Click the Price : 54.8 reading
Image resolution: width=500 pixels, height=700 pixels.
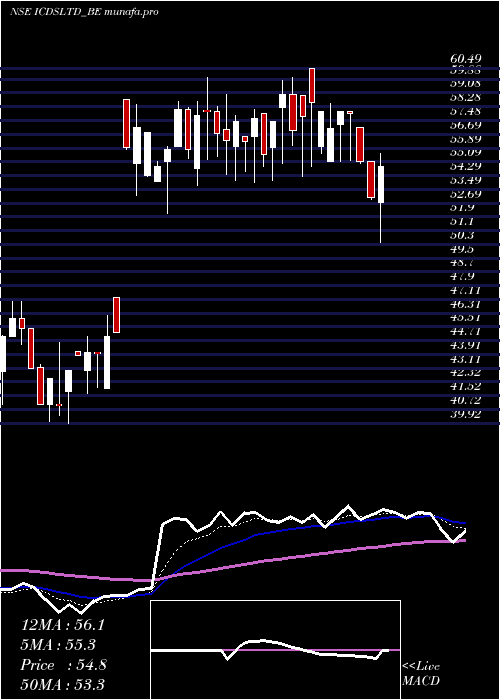click(63, 665)
